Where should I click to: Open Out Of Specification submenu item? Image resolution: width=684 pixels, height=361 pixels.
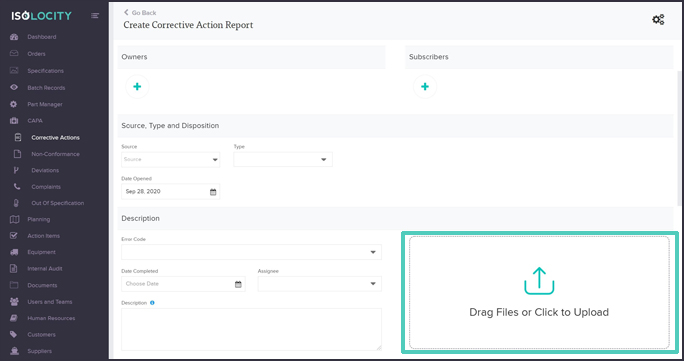(x=58, y=203)
